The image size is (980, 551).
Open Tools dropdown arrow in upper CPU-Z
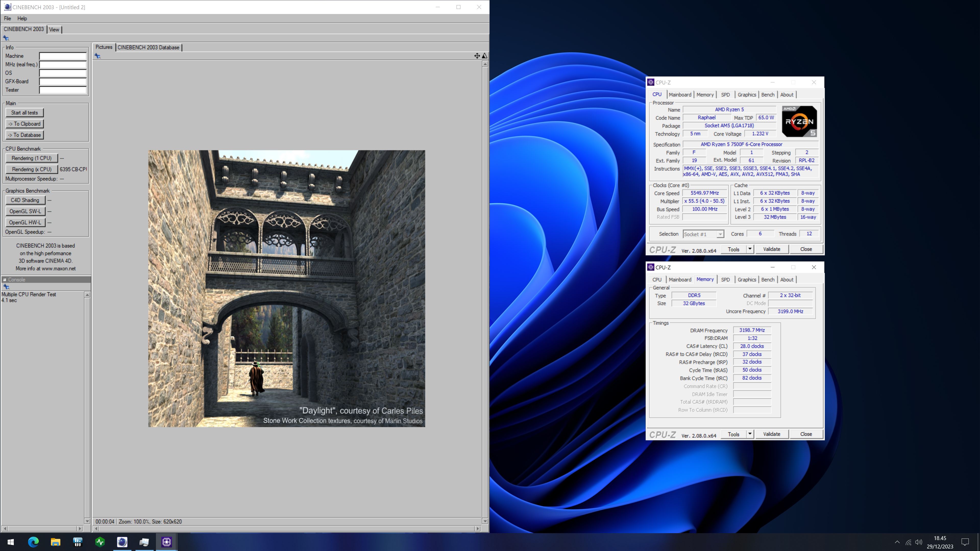750,249
